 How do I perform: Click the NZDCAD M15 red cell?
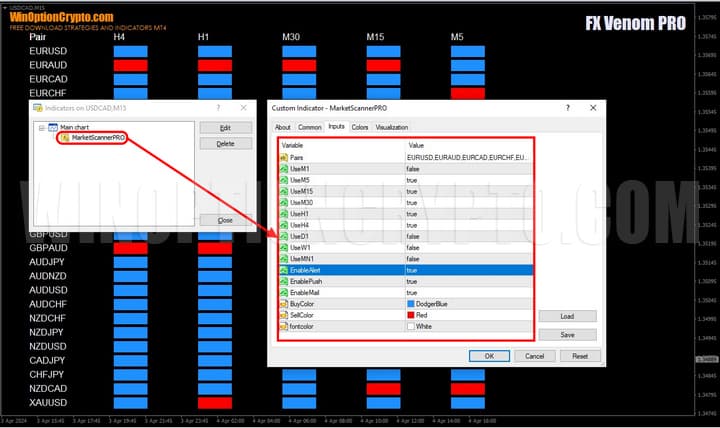[x=383, y=389]
